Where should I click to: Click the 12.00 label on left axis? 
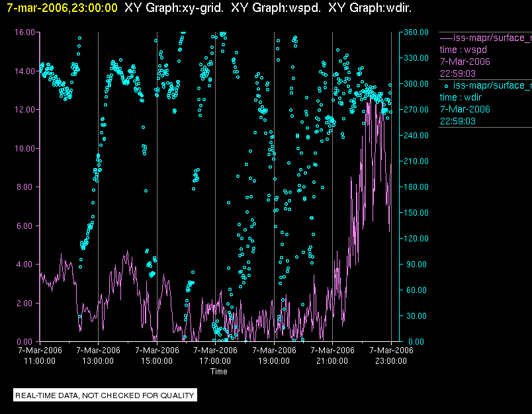click(24, 110)
